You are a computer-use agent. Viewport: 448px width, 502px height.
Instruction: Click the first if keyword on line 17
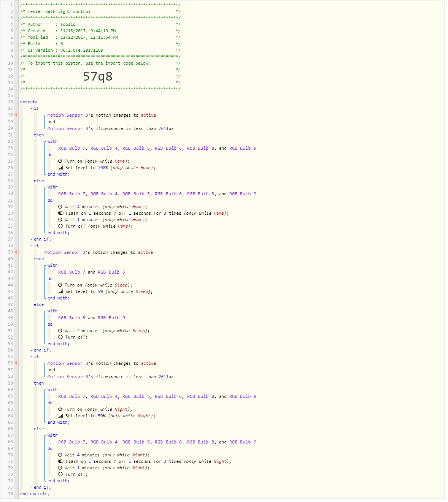tap(36, 108)
